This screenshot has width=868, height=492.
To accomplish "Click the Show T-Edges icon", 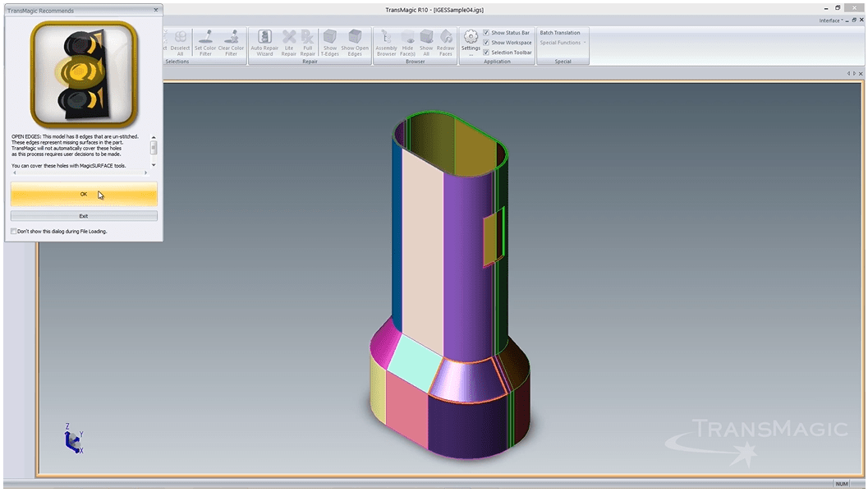I will [329, 42].
